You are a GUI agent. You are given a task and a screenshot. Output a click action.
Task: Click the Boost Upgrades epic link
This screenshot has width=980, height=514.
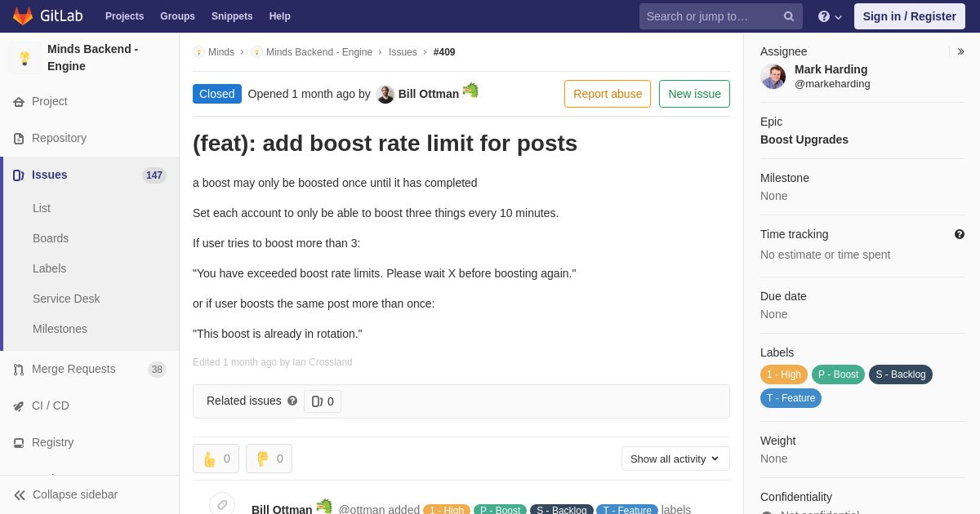[x=804, y=140]
